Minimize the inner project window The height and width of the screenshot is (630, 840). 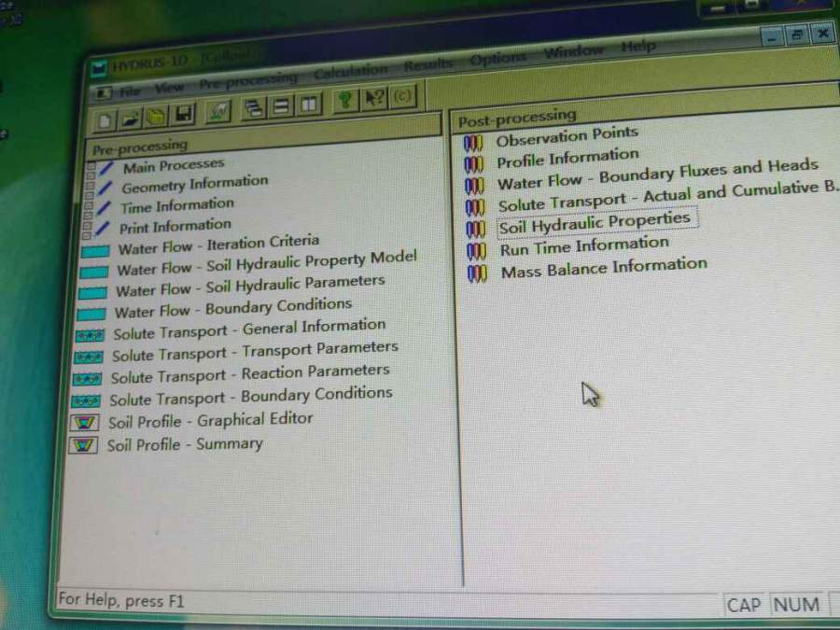pyautogui.click(x=772, y=38)
